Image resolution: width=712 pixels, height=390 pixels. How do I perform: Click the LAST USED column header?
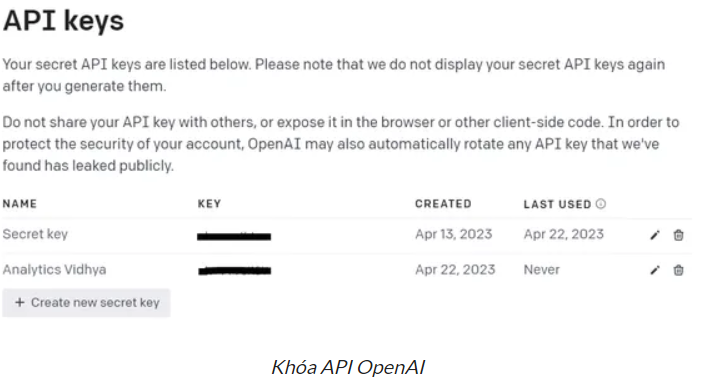[x=557, y=204]
